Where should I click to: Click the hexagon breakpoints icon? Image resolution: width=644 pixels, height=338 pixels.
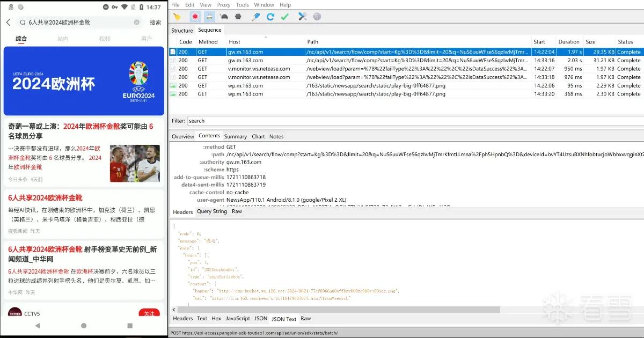(238, 17)
